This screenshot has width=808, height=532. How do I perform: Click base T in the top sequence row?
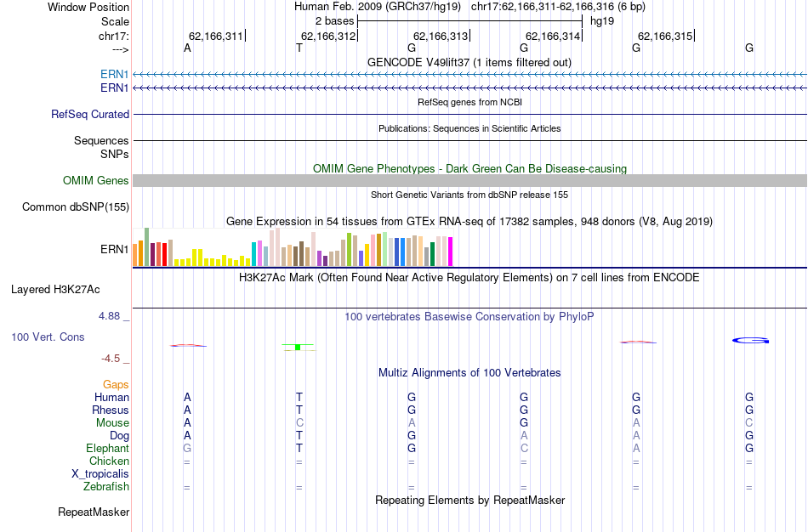pos(299,48)
